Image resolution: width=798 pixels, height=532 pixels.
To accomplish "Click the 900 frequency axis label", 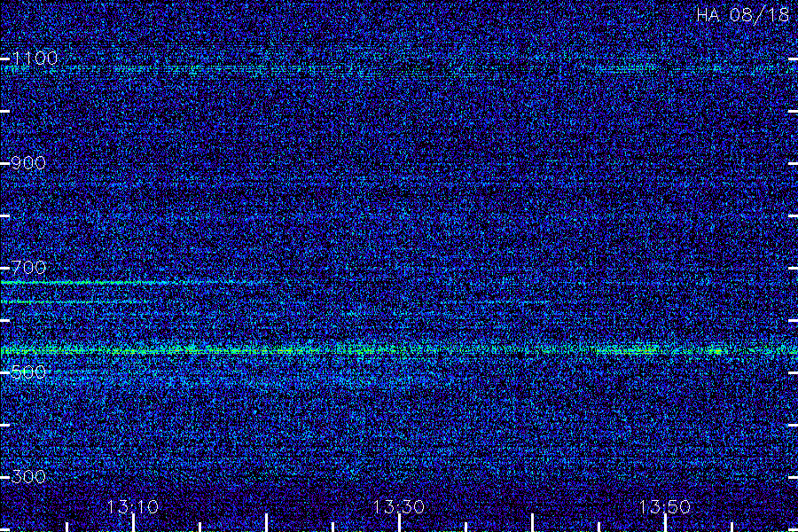I will tap(28, 163).
